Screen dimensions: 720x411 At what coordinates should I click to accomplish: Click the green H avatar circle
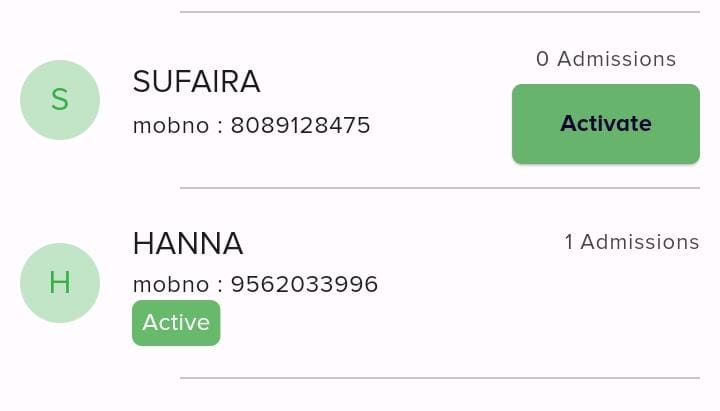coord(60,283)
